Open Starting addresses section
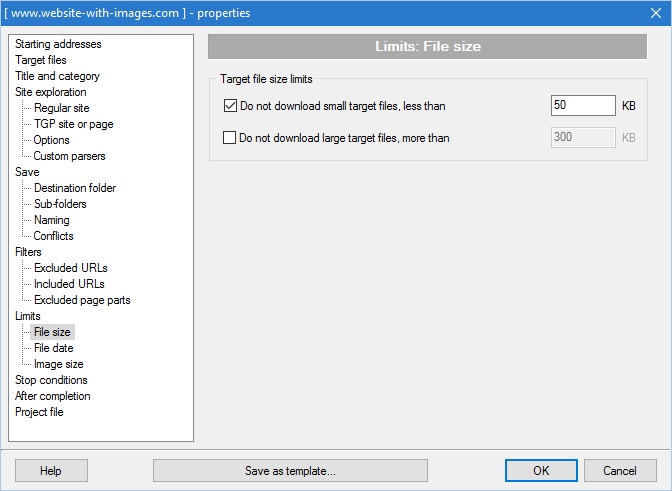This screenshot has width=672, height=491. click(x=58, y=44)
